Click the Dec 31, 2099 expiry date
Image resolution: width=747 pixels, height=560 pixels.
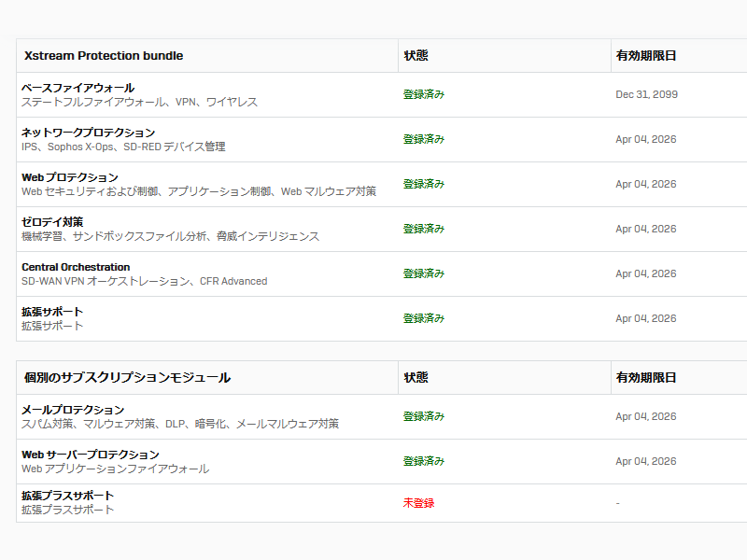click(x=646, y=94)
